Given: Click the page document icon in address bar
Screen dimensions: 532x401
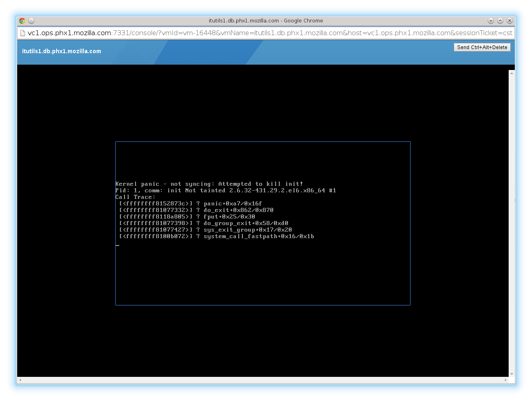Looking at the screenshot, I should [23, 33].
